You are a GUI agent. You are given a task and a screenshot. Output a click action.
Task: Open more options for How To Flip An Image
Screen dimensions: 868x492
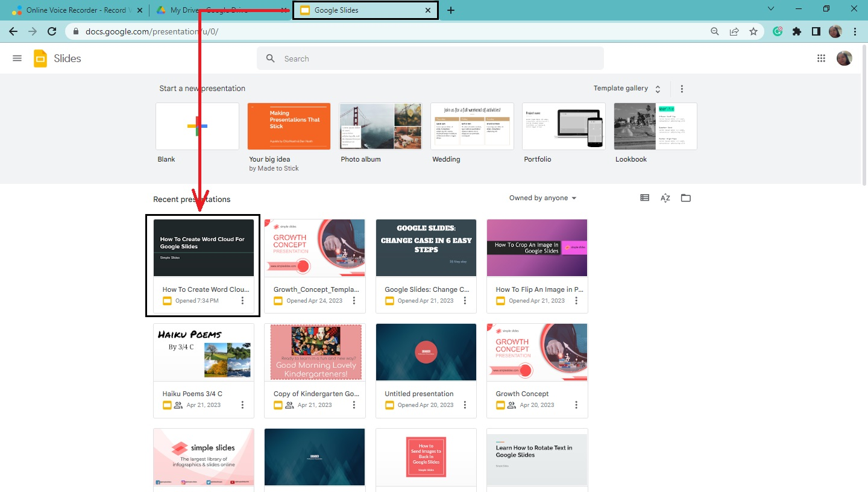[x=576, y=300]
